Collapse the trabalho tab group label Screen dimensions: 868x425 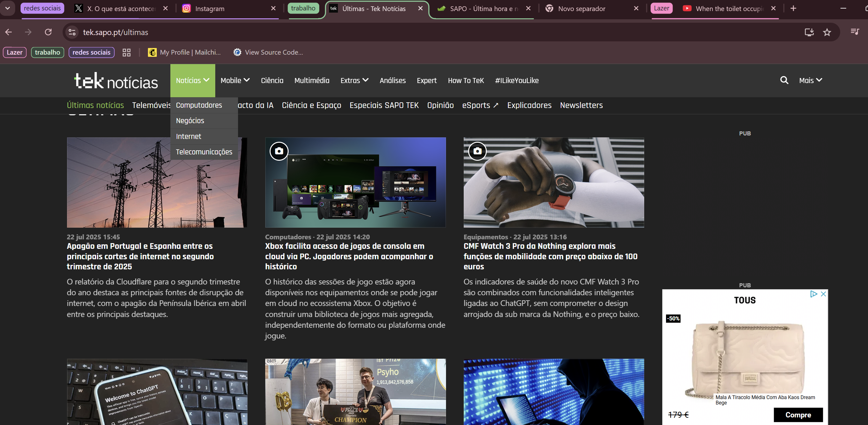(x=303, y=8)
